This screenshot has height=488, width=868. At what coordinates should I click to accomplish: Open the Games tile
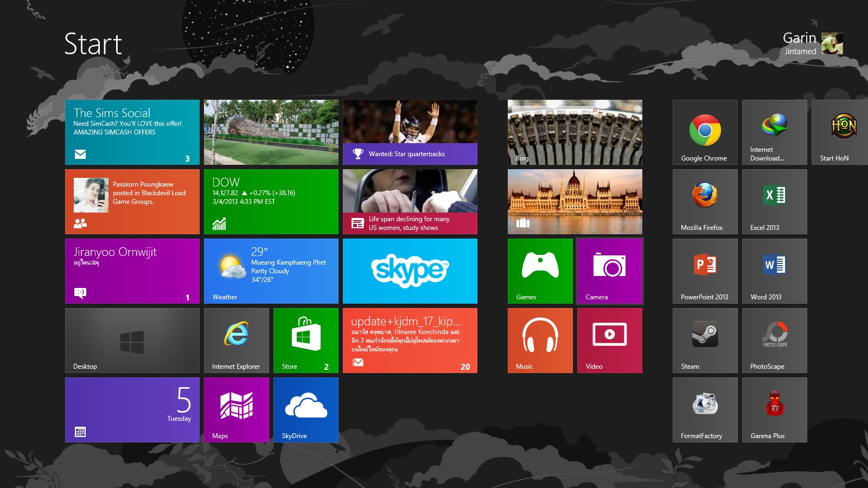[x=540, y=271]
